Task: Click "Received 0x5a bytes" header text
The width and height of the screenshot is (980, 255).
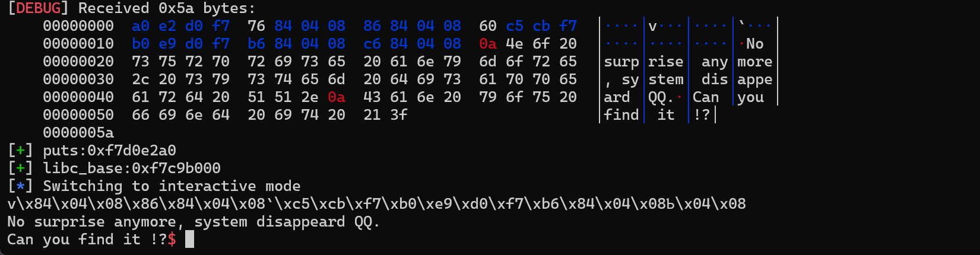Action: point(166,8)
